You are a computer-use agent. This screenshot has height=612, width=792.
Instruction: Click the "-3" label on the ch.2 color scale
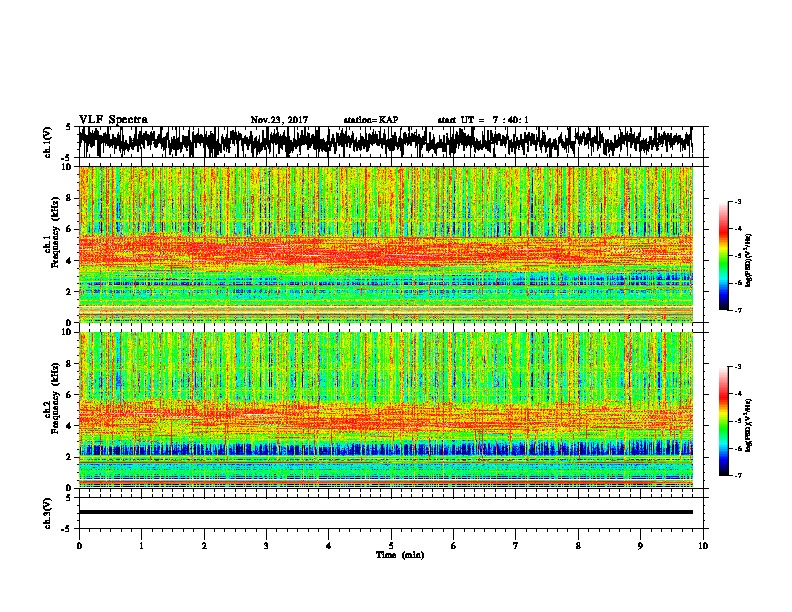[738, 367]
